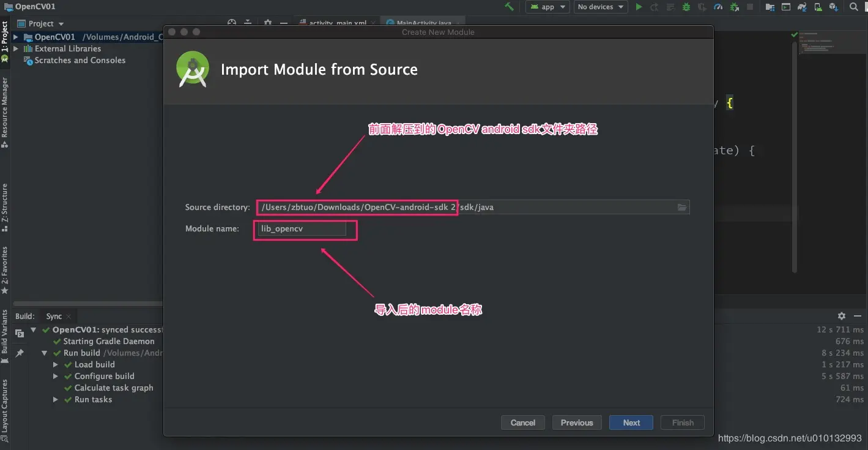Click the Run with Coverage icon
The image size is (868, 450).
pyautogui.click(x=702, y=7)
